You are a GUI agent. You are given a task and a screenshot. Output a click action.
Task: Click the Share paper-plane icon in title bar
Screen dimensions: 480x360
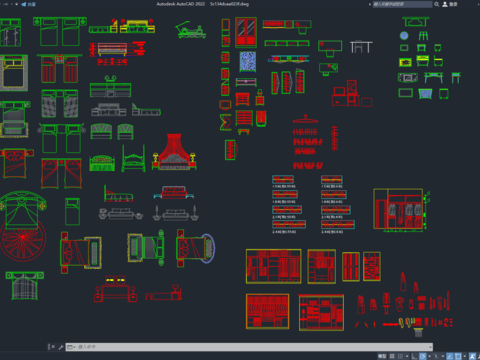(24, 4)
